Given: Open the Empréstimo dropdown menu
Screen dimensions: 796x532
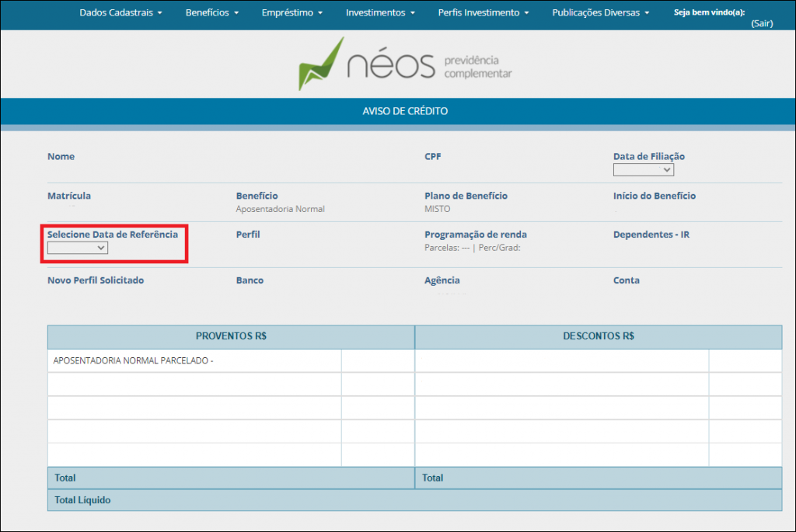Looking at the screenshot, I should tap(292, 13).
